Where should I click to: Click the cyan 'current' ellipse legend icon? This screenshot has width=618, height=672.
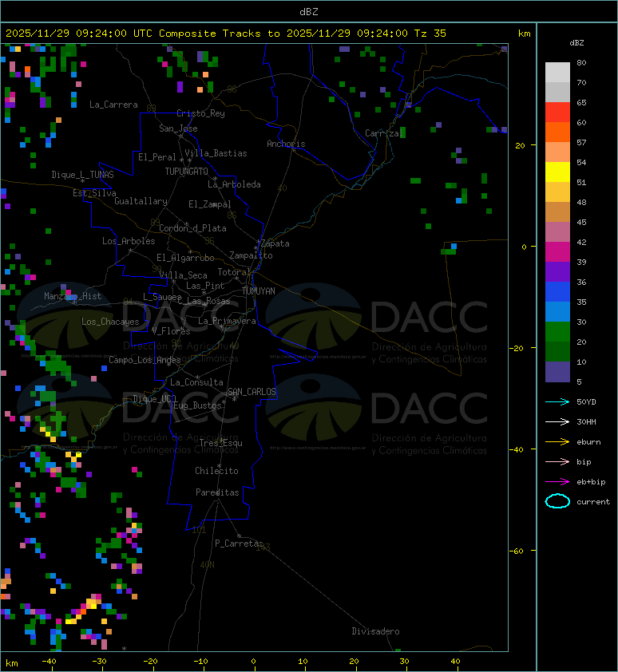click(557, 501)
